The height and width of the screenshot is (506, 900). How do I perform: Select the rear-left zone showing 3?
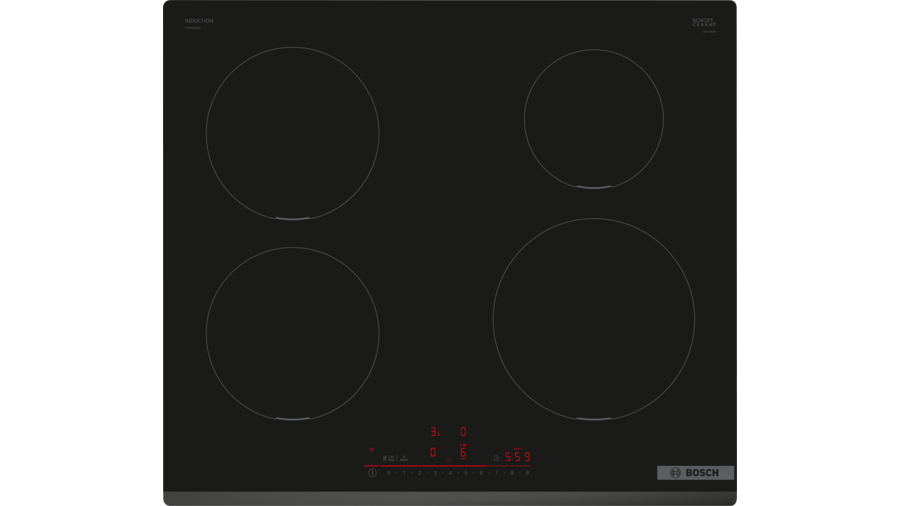435,432
